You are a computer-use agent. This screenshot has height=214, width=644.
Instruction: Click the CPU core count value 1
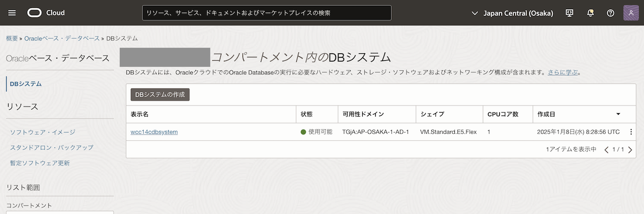pyautogui.click(x=489, y=132)
